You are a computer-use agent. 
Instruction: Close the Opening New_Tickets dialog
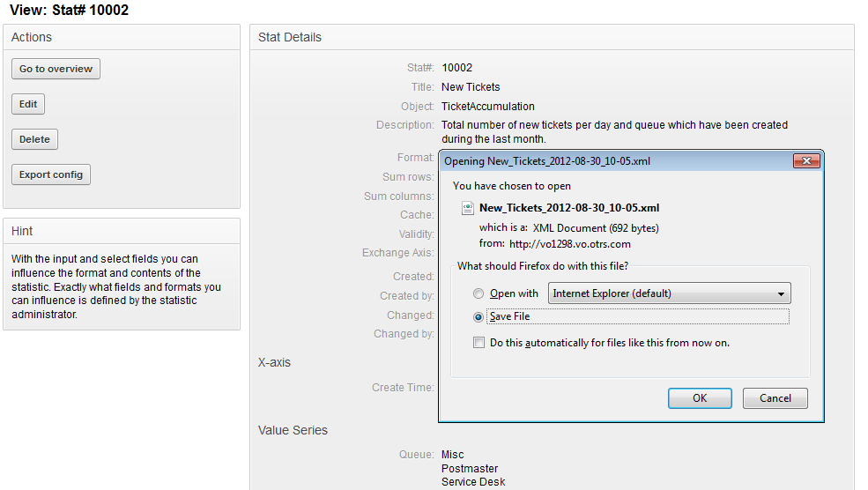[806, 161]
